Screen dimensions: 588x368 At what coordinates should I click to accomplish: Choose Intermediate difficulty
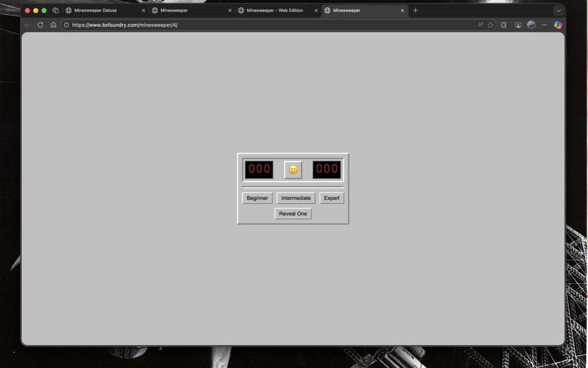click(296, 198)
